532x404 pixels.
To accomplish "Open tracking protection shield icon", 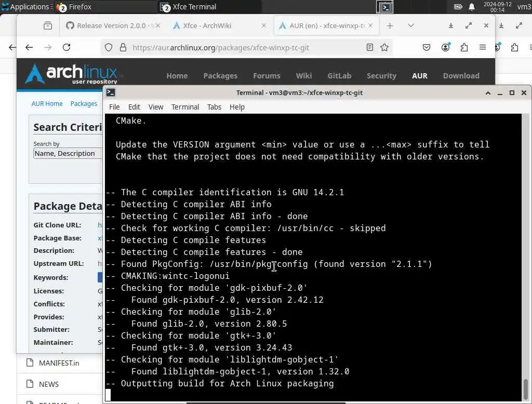I will (108, 47).
